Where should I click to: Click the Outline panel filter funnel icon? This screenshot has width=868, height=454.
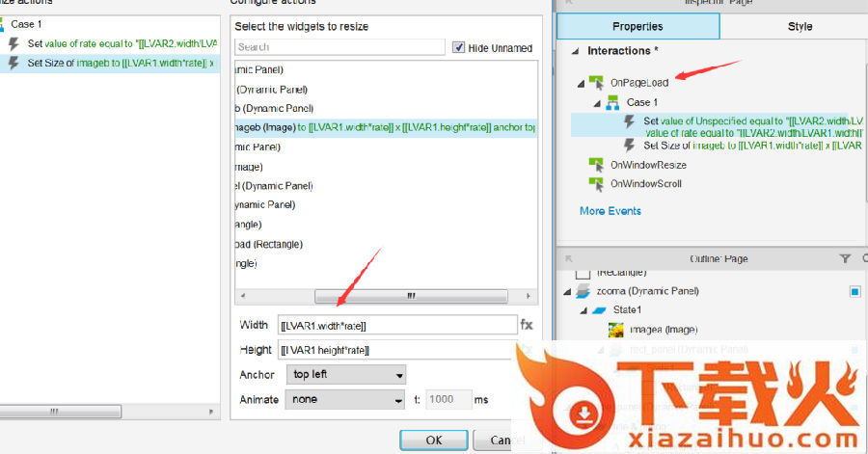(845, 258)
